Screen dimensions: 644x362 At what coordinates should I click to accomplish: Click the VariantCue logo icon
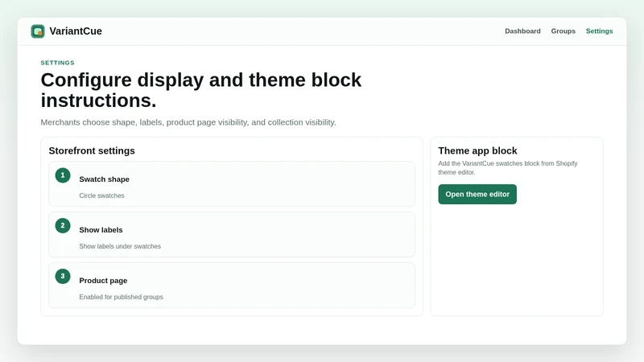point(38,31)
